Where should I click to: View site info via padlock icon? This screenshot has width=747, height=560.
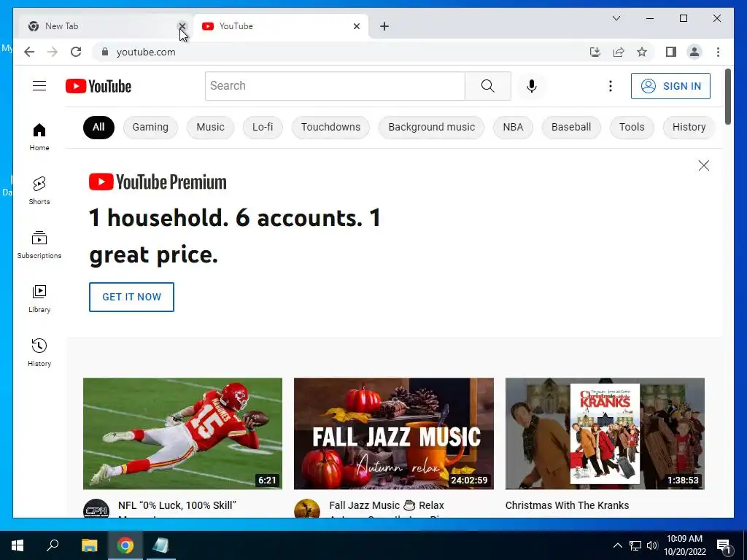point(105,52)
